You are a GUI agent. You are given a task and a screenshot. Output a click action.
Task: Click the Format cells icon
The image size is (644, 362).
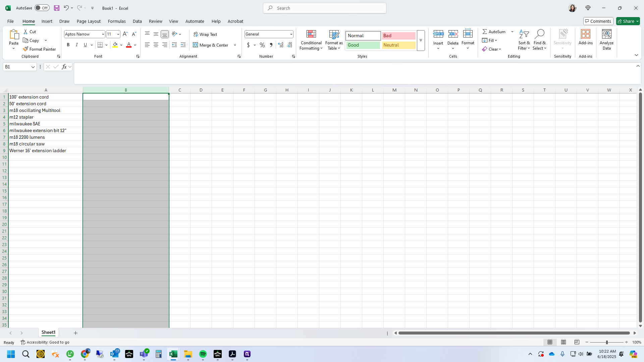(468, 34)
